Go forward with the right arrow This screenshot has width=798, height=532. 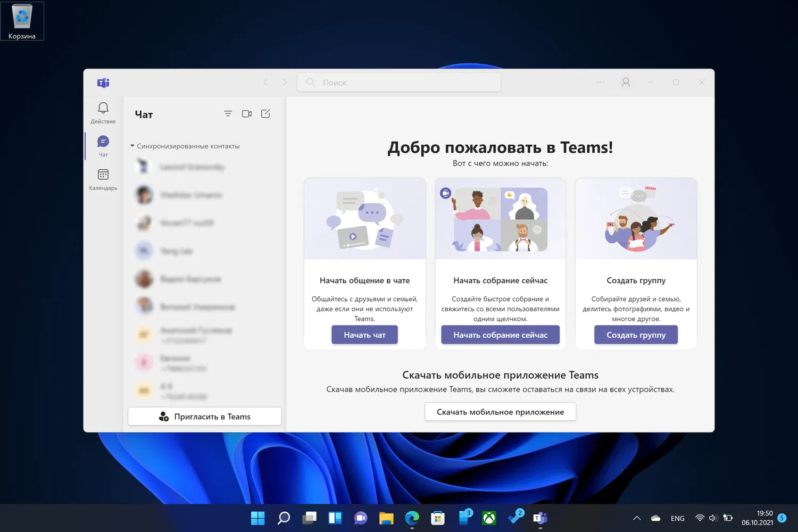pos(285,82)
